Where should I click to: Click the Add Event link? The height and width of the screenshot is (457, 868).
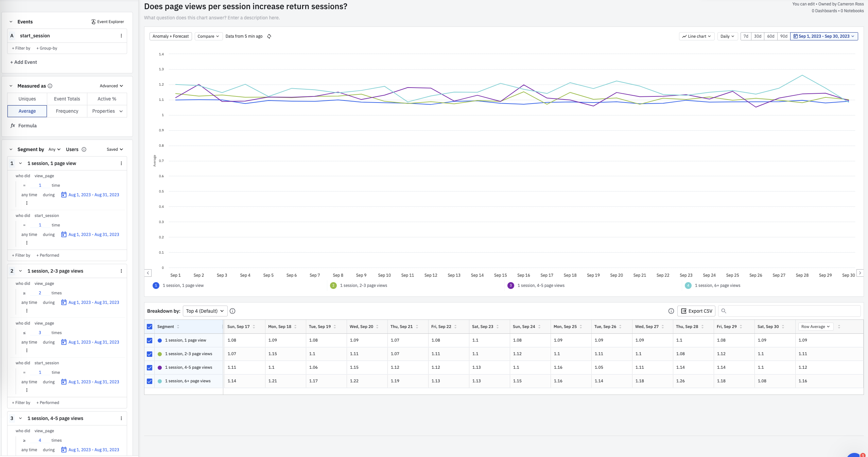(x=23, y=62)
